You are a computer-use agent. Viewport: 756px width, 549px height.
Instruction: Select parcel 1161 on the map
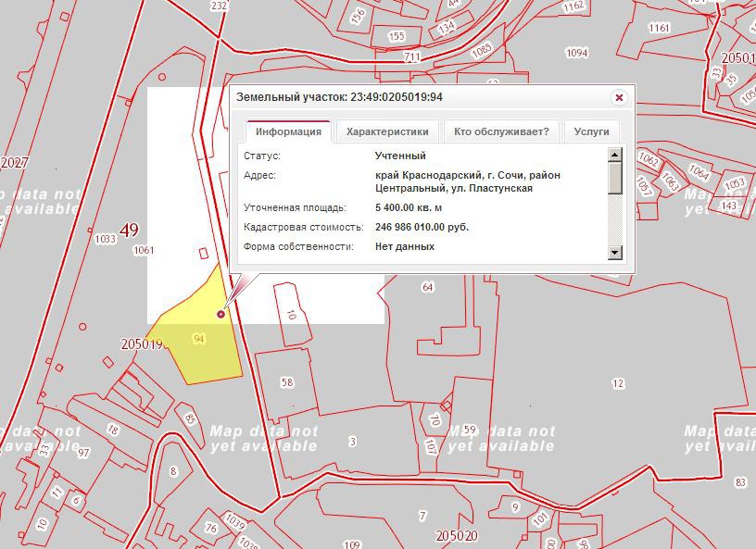659,28
